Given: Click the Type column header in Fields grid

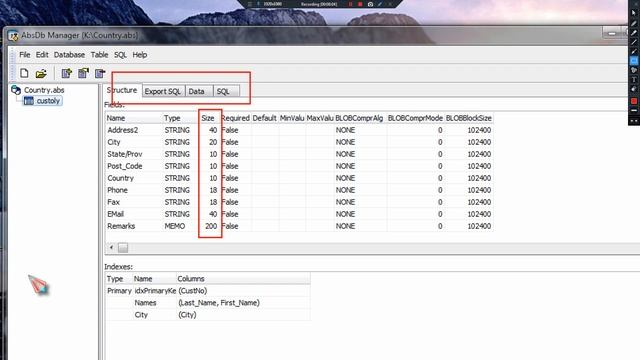Looking at the screenshot, I should pos(180,118).
